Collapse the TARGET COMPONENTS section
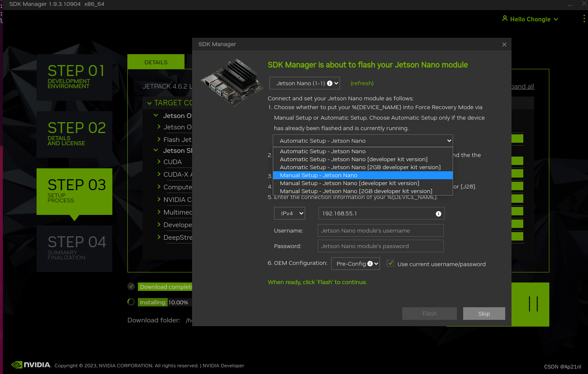 (149, 103)
